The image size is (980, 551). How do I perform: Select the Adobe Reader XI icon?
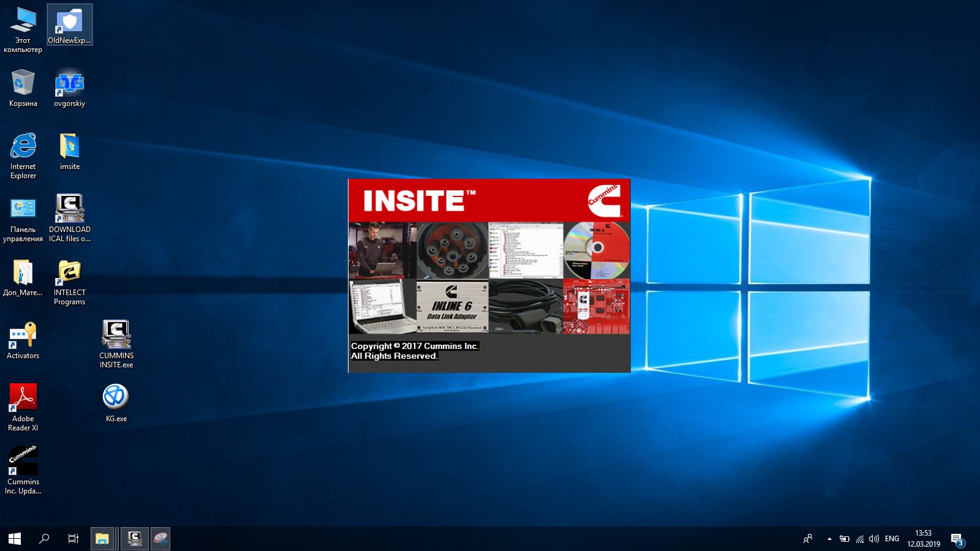[x=23, y=398]
